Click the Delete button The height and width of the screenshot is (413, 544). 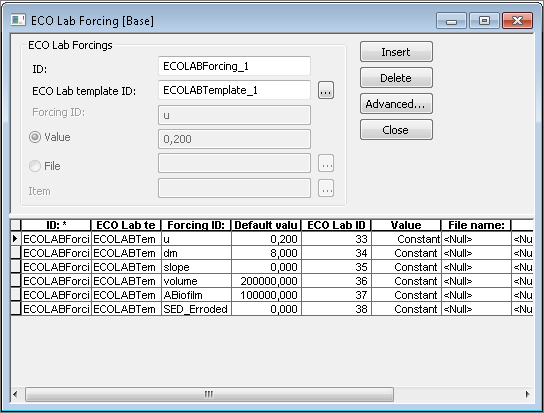[396, 78]
